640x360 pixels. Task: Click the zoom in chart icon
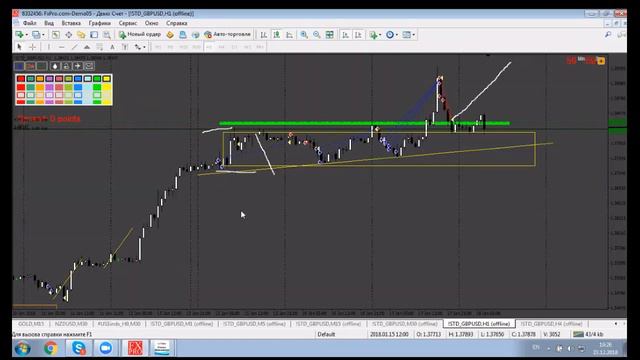304,35
